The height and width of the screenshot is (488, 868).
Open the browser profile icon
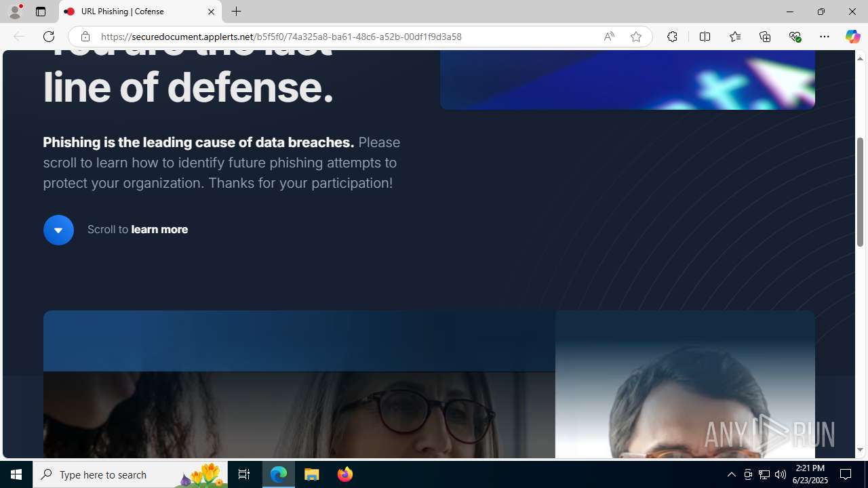tap(14, 12)
